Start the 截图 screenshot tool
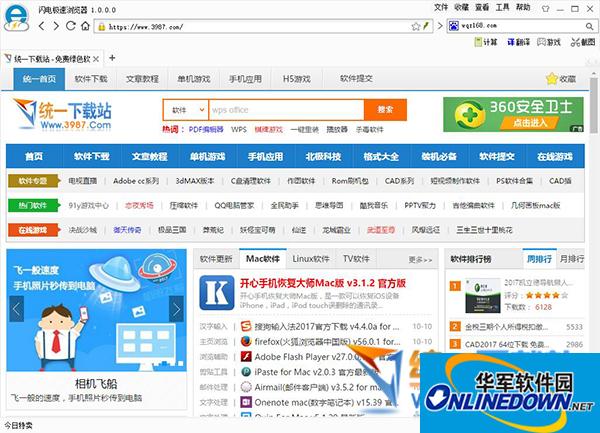This screenshot has height=433, width=600. [583, 42]
